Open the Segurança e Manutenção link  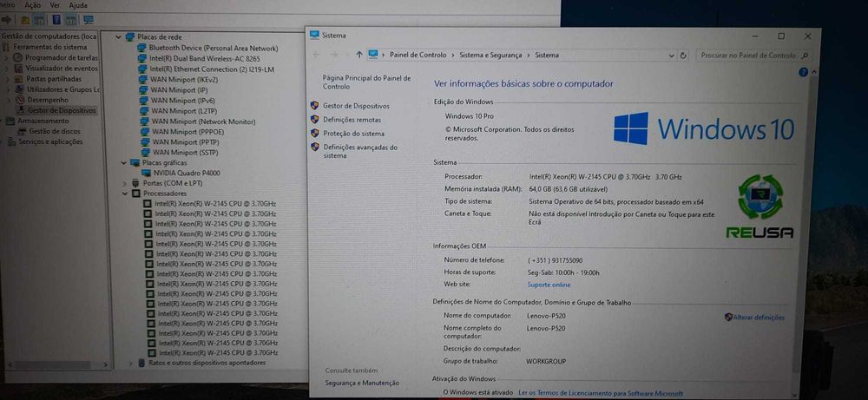pyautogui.click(x=362, y=383)
